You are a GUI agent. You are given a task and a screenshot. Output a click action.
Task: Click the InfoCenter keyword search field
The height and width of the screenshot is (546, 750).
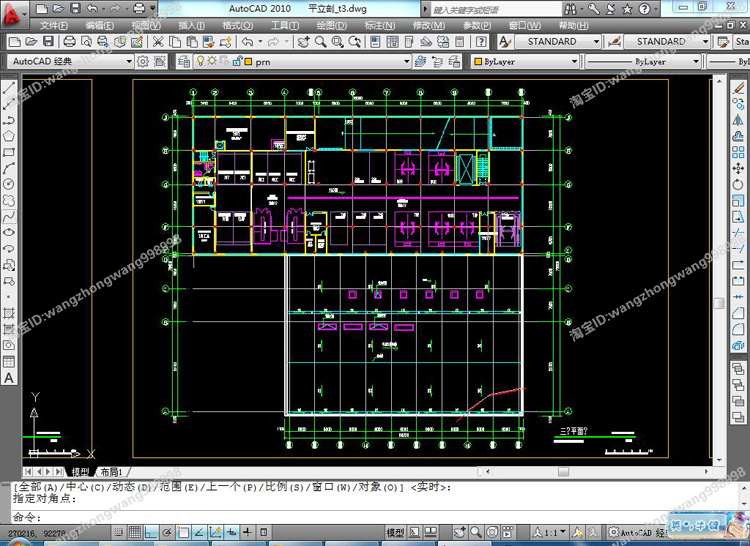pos(496,9)
